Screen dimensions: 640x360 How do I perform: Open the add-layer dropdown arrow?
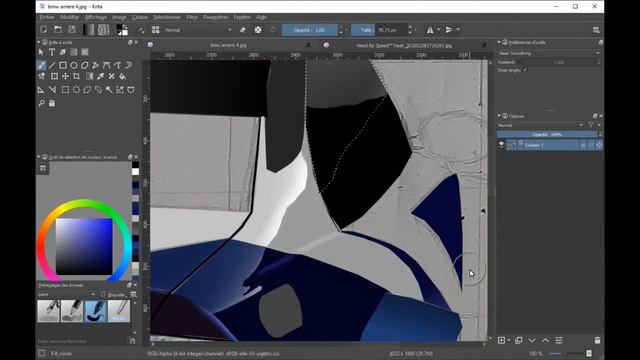[x=509, y=340]
